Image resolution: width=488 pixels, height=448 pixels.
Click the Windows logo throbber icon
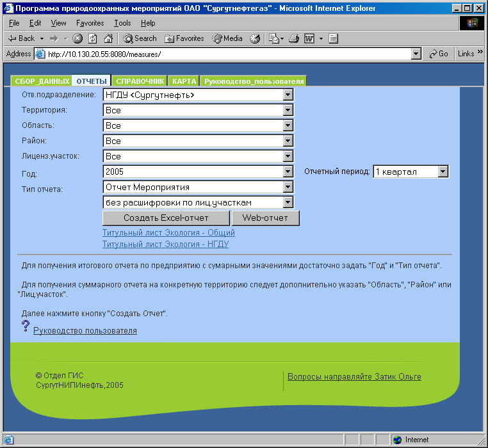[x=472, y=23]
